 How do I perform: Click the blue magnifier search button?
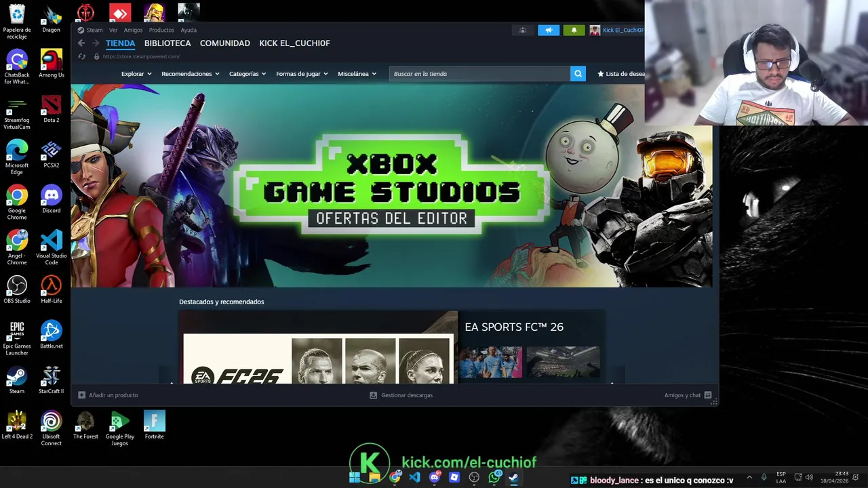pyautogui.click(x=578, y=74)
